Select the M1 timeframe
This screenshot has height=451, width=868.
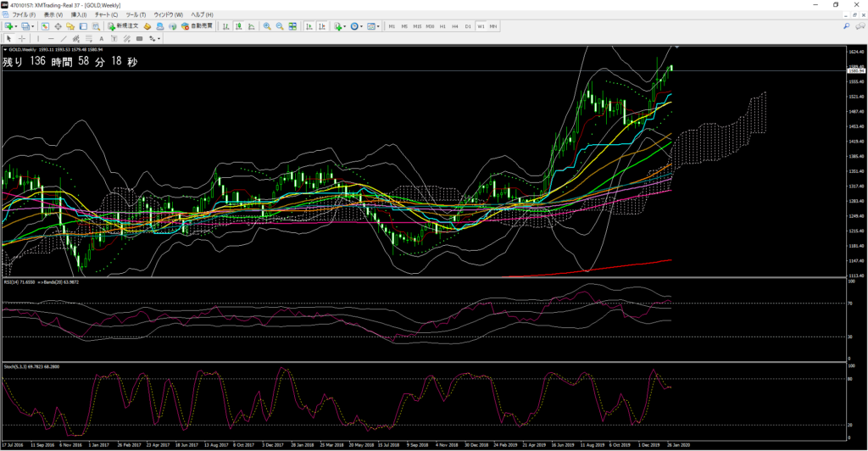[392, 26]
